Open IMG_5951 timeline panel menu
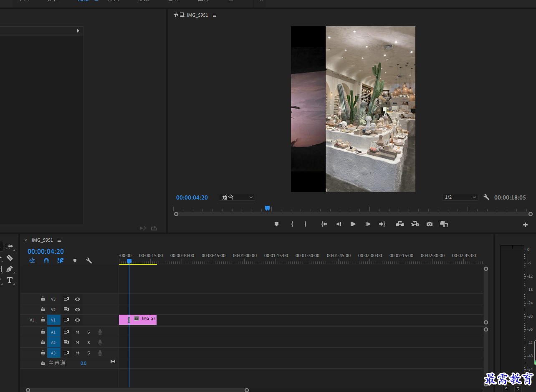536x392 pixels. point(59,240)
